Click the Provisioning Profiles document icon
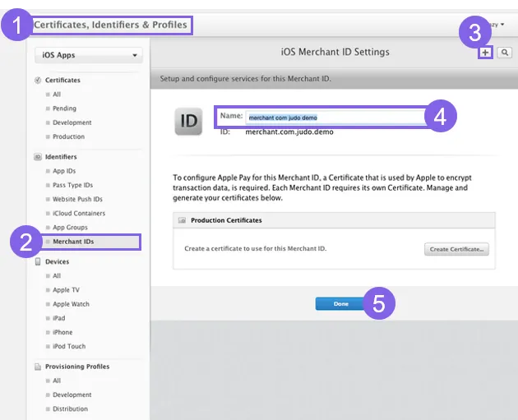The height and width of the screenshot is (420, 518). [x=38, y=367]
